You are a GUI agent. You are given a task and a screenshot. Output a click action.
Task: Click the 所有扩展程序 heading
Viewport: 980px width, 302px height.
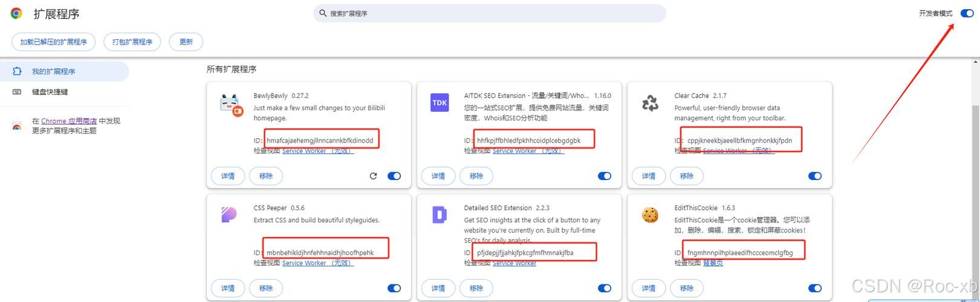(232, 69)
